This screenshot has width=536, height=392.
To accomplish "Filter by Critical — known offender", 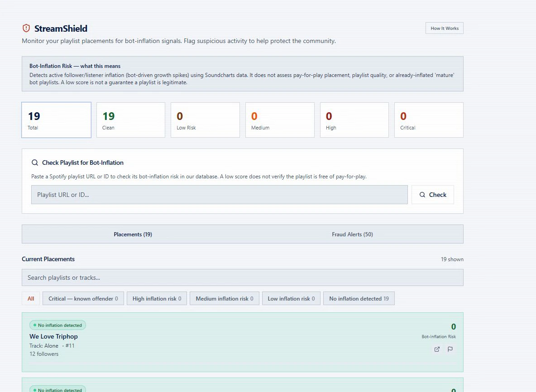I will click(x=83, y=299).
